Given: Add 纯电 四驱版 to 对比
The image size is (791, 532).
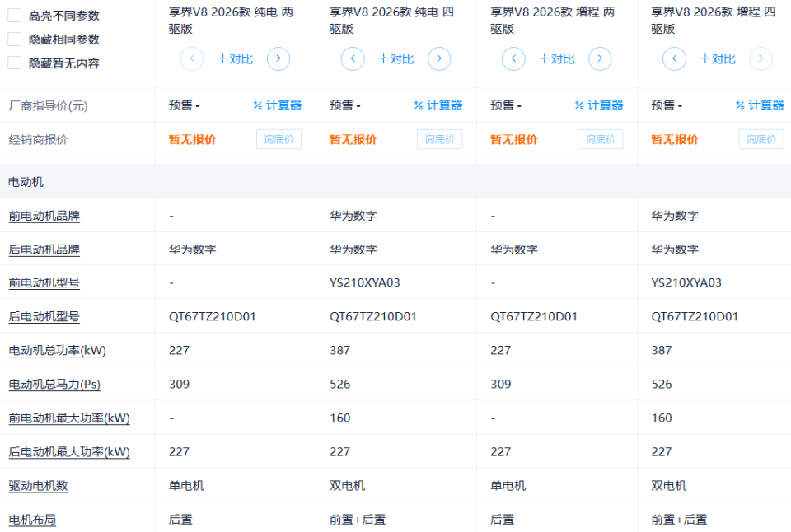Looking at the screenshot, I should 396,59.
